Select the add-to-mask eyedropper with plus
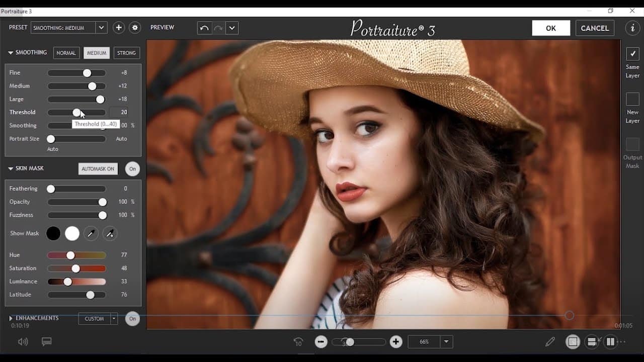644x362 pixels. 110,233
